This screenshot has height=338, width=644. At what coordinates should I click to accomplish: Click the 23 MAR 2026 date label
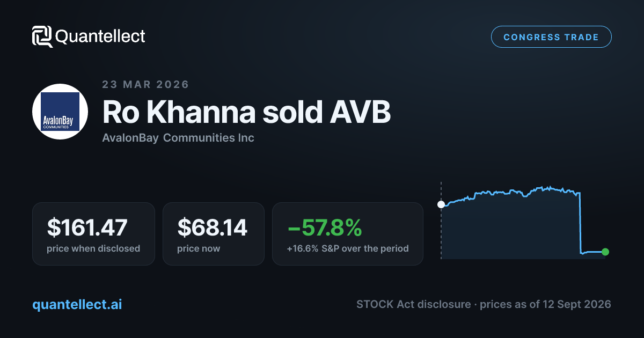pos(145,84)
